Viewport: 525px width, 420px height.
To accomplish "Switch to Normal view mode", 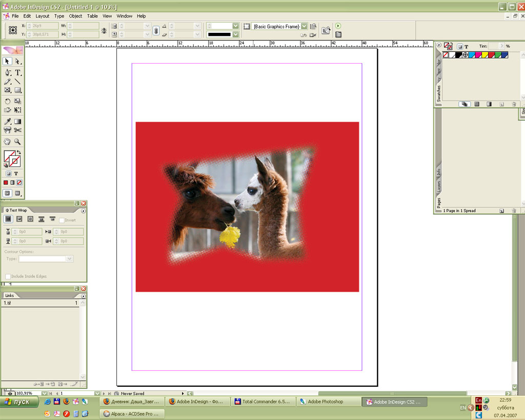I will click(x=7, y=193).
